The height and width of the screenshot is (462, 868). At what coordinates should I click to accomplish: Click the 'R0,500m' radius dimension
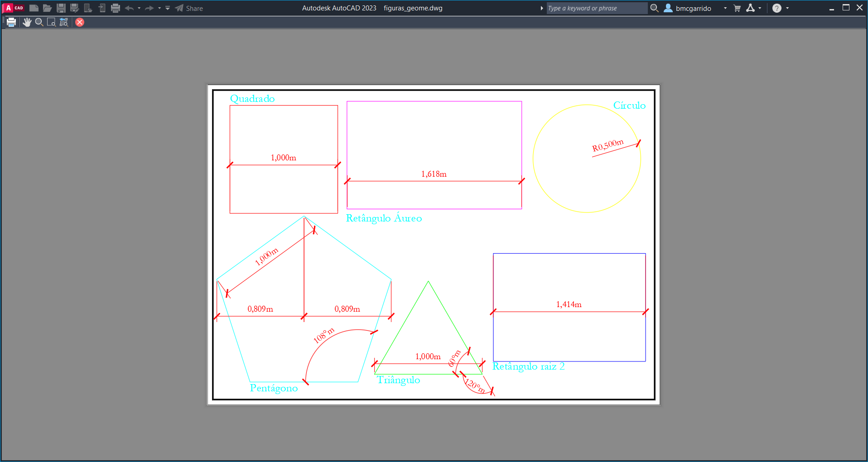pyautogui.click(x=608, y=145)
